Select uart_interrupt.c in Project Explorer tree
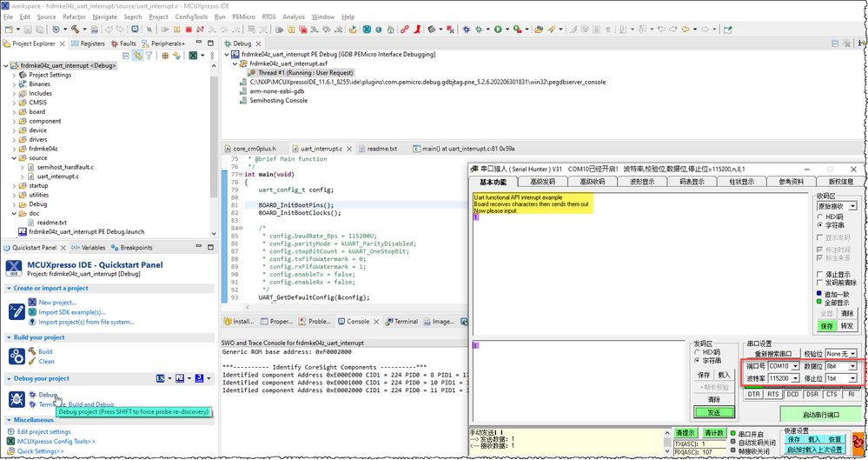The height and width of the screenshot is (460, 868). tap(57, 177)
